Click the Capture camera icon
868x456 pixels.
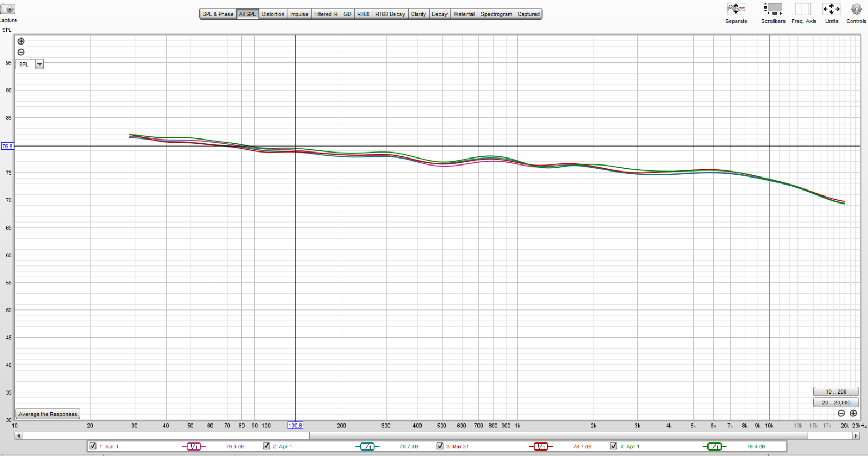(x=8, y=9)
